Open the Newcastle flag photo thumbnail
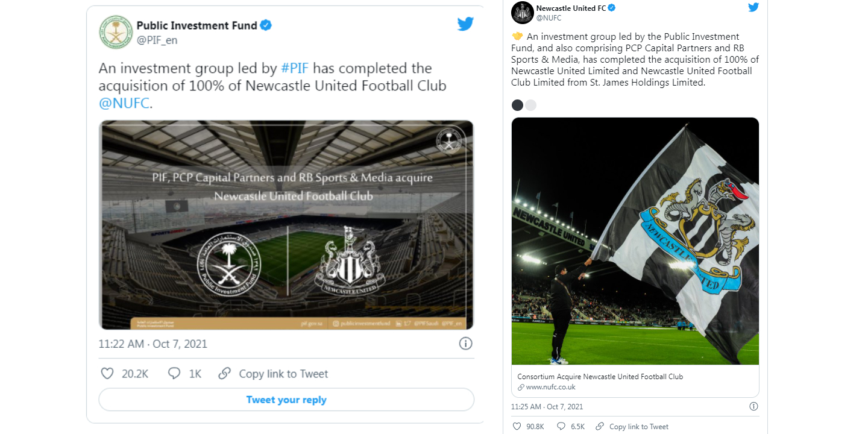 coord(635,241)
